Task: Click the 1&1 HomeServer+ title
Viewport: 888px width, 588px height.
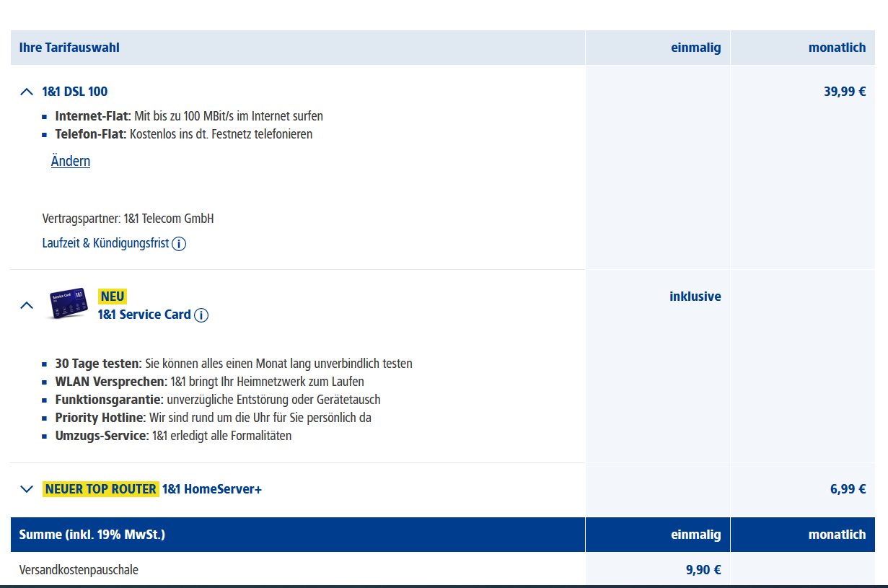Action: 212,489
